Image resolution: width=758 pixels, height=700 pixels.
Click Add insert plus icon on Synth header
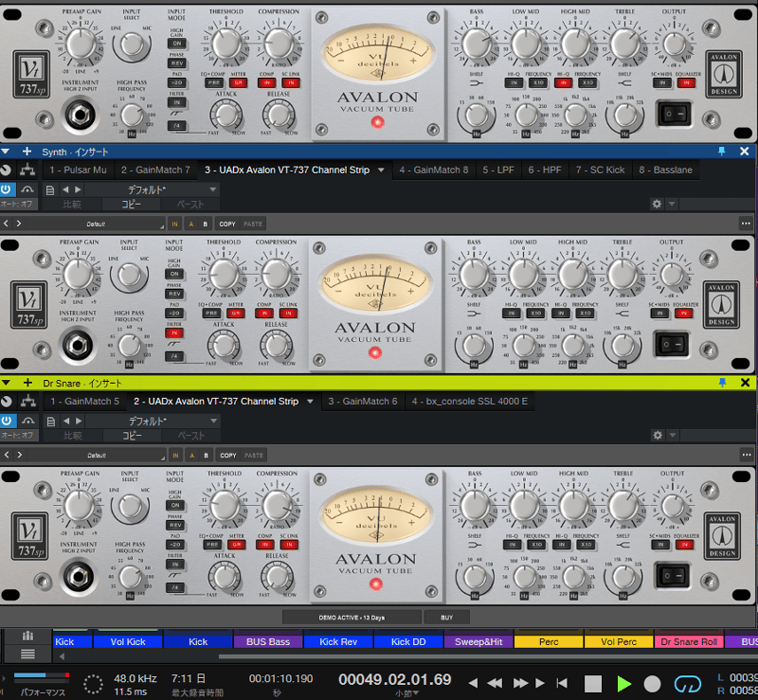(27, 152)
